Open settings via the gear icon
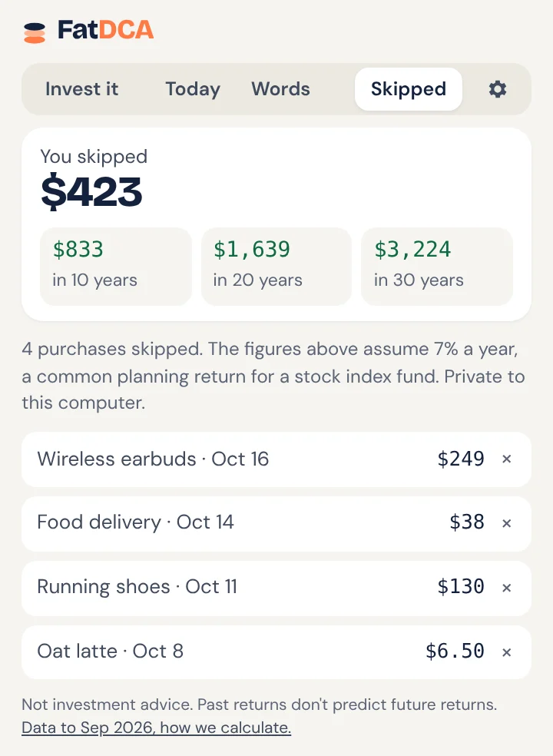The width and height of the screenshot is (553, 756). click(498, 89)
